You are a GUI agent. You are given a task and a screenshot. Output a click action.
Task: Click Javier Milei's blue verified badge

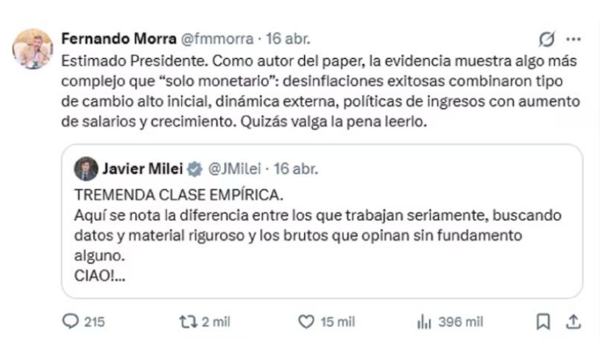click(194, 168)
